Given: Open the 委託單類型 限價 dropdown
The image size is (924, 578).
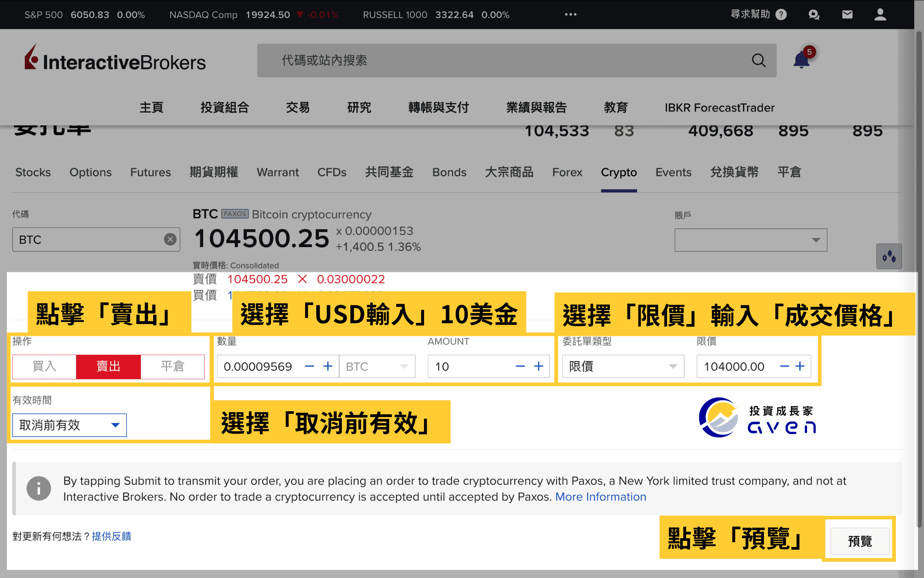Looking at the screenshot, I should click(623, 366).
